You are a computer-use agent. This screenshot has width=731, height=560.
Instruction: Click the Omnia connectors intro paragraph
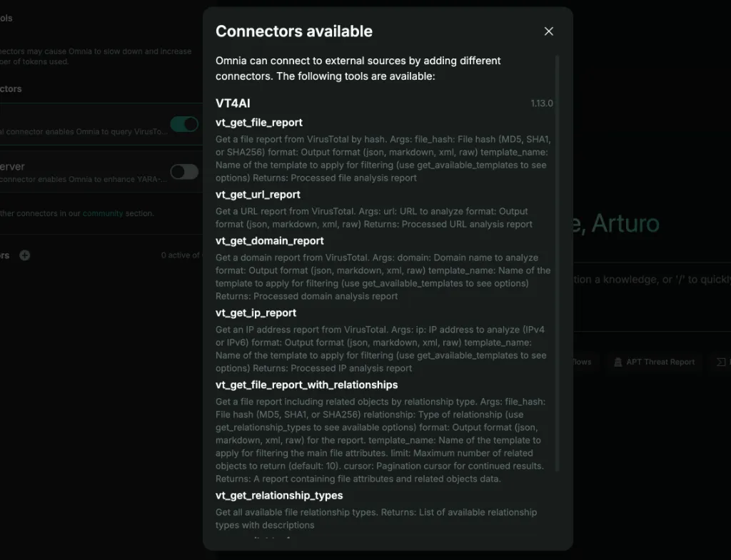click(x=358, y=68)
